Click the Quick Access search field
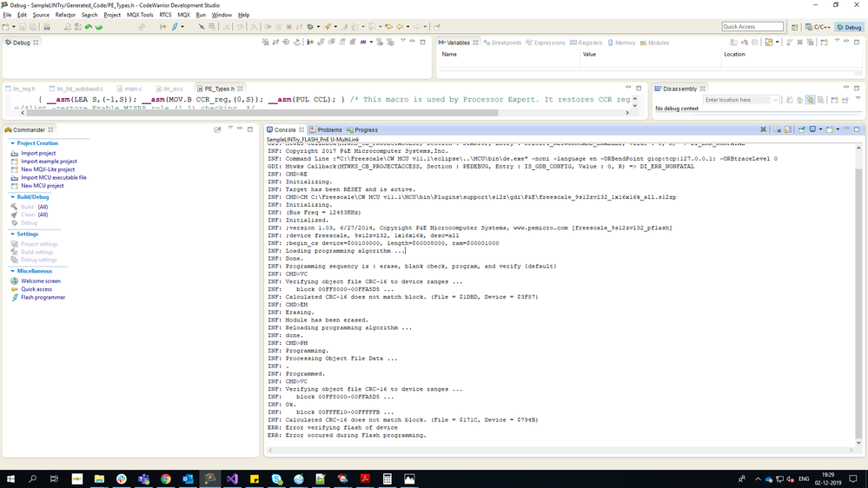The width and height of the screenshot is (868, 488). pyautogui.click(x=752, y=27)
